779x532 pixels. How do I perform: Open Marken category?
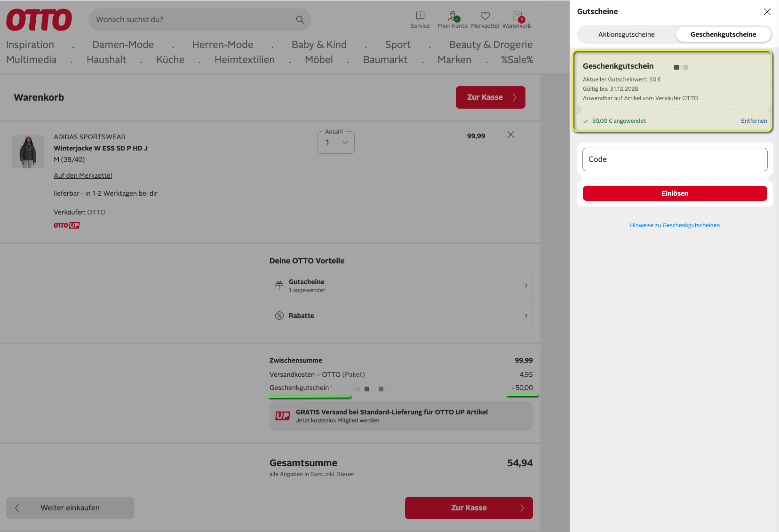(x=454, y=60)
